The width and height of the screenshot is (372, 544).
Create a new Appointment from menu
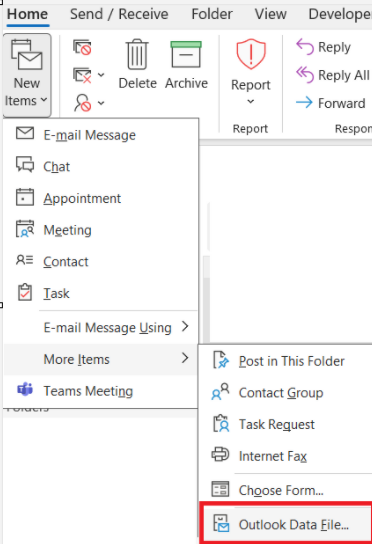(x=101, y=198)
